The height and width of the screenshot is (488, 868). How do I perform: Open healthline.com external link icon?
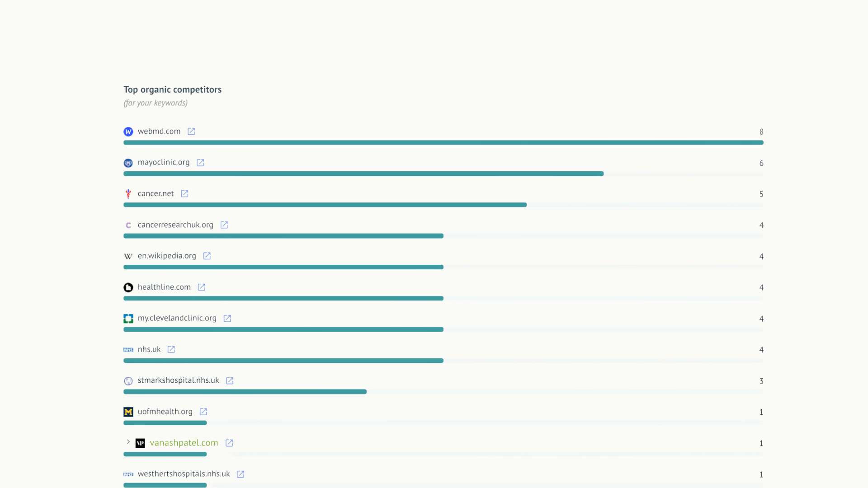202,287
